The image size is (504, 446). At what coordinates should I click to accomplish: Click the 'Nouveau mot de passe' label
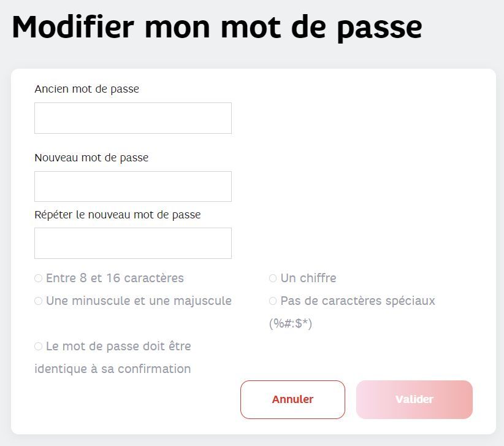point(91,158)
